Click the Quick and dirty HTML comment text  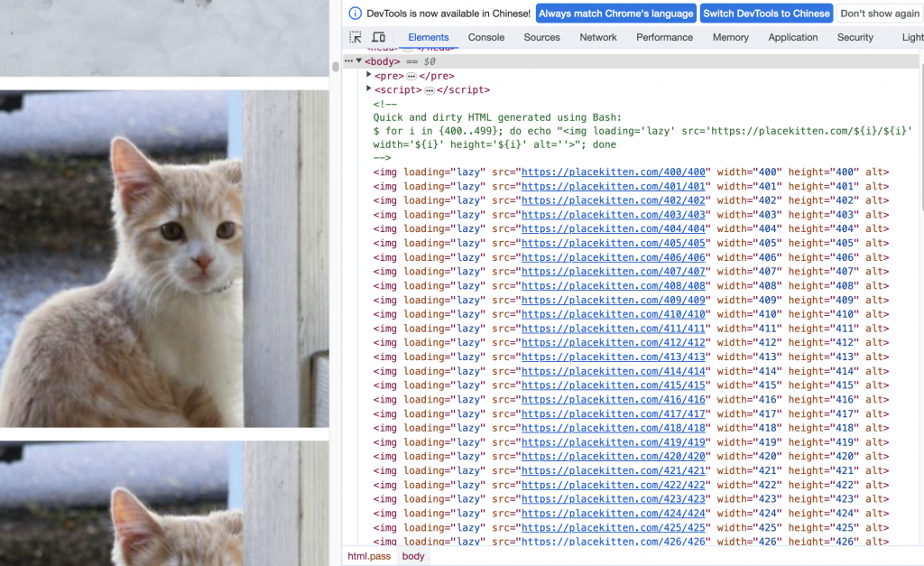[x=497, y=117]
